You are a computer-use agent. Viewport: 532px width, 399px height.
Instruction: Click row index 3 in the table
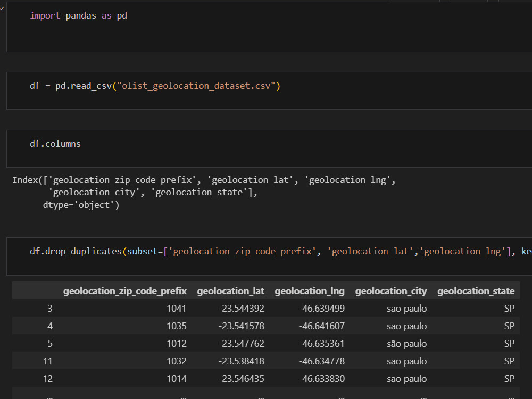(x=50, y=309)
